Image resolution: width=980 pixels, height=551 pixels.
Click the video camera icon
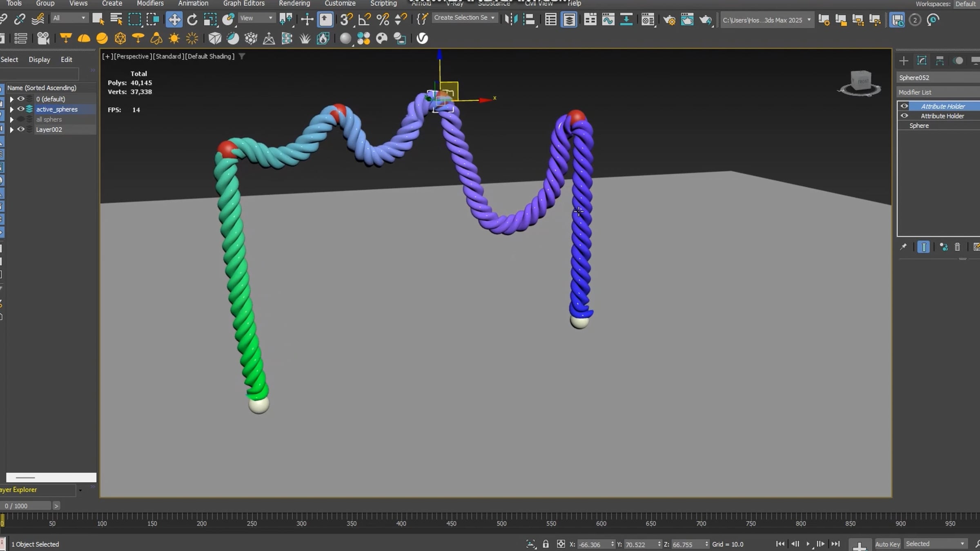pyautogui.click(x=43, y=38)
